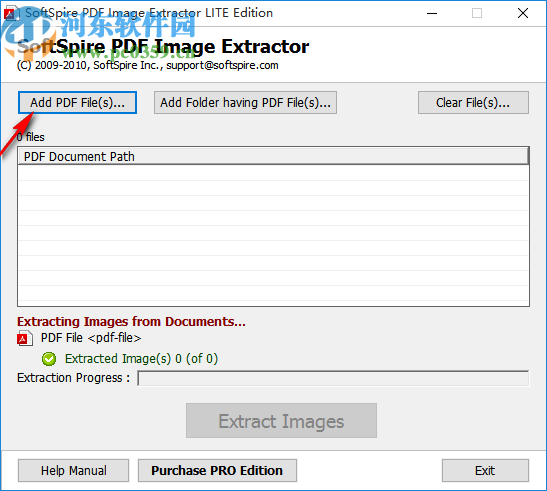This screenshot has height=491, width=547.
Task: Click the app icon in title bar
Action: [x=11, y=13]
